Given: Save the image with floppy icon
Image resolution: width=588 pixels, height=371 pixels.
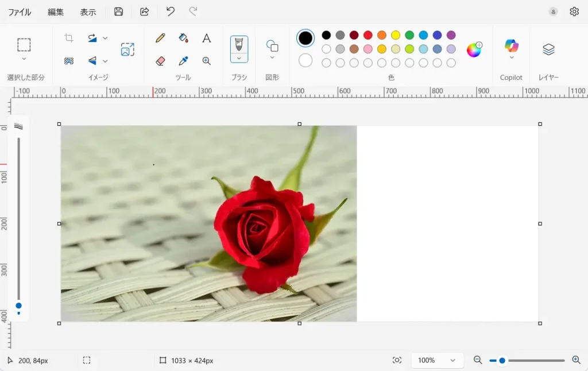Looking at the screenshot, I should click(x=118, y=11).
